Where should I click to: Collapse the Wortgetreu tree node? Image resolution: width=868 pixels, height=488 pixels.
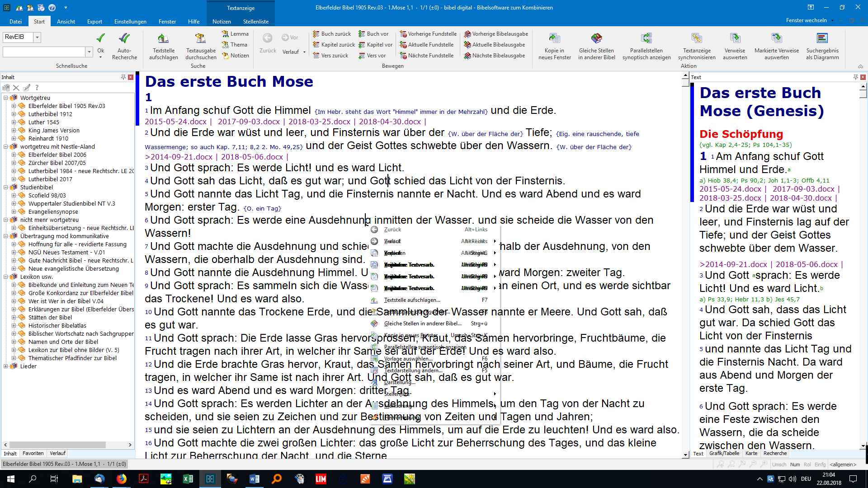pyautogui.click(x=6, y=98)
